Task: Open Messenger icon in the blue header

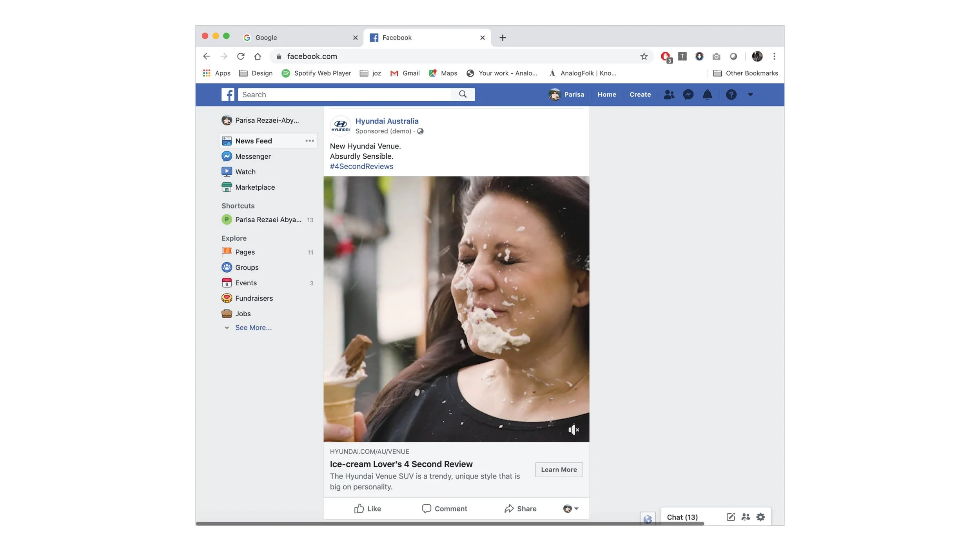Action: tap(688, 94)
